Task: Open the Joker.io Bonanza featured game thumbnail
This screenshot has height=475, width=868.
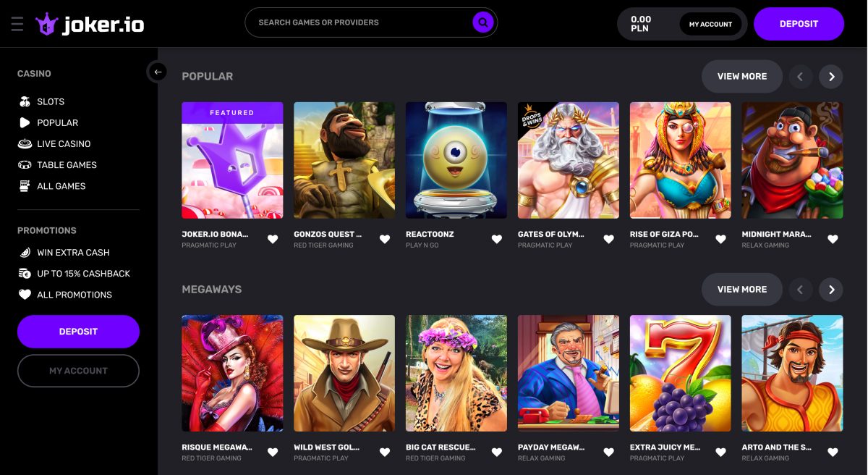Action: click(232, 160)
